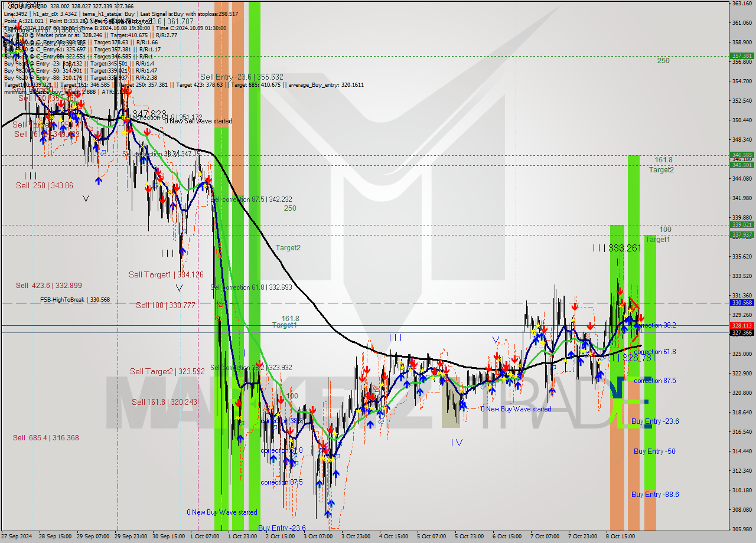This screenshot has width=756, height=543.
Task: Click the green 337.937 price axis marker
Action: [x=742, y=234]
